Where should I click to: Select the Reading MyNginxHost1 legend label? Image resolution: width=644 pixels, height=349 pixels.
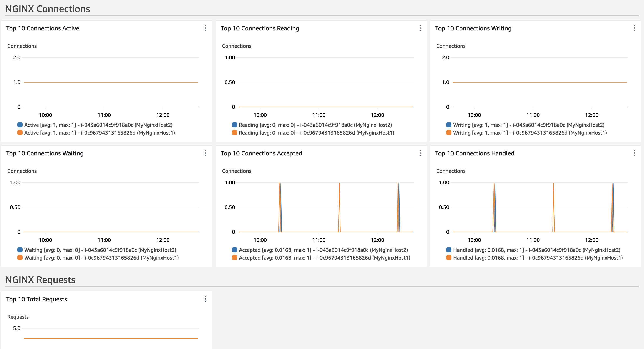click(x=317, y=133)
